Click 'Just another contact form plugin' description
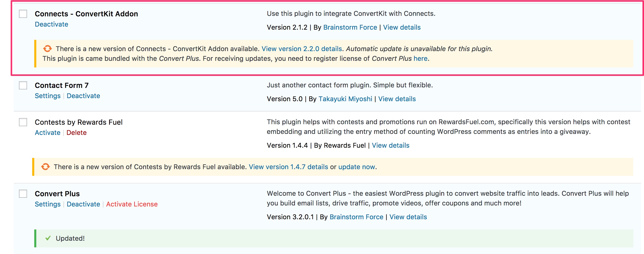 [x=350, y=85]
